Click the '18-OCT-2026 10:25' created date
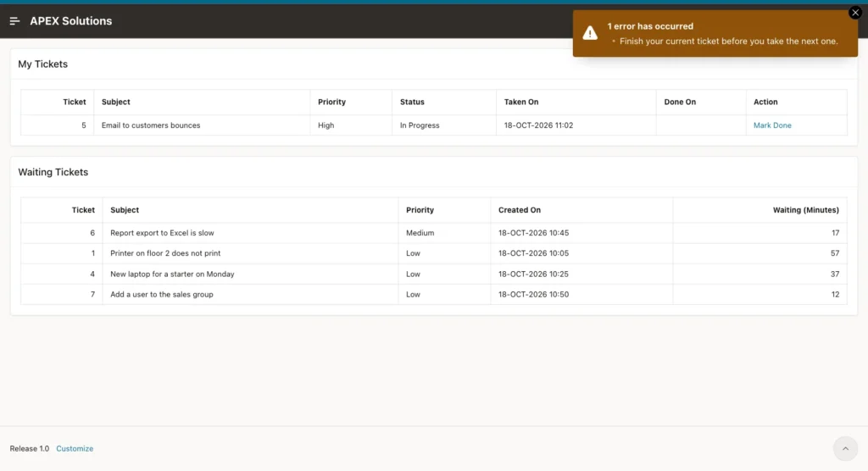The height and width of the screenshot is (471, 868). (x=534, y=274)
